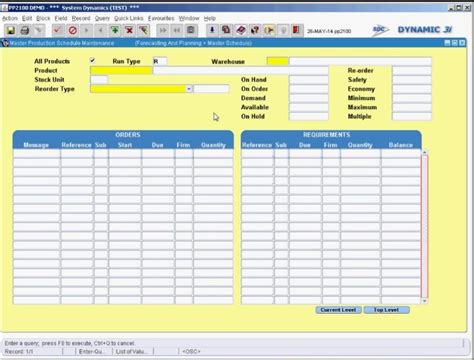Click the yellow Product code field
This screenshot has width=474, height=360.
(x=121, y=70)
